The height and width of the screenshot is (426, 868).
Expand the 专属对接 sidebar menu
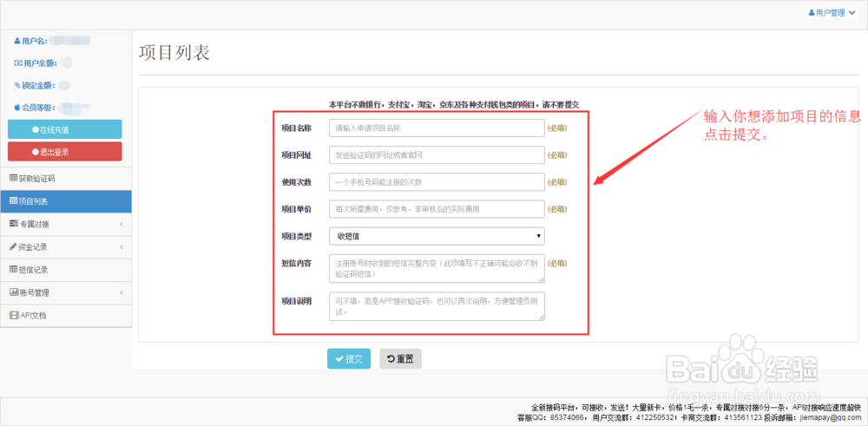click(66, 224)
